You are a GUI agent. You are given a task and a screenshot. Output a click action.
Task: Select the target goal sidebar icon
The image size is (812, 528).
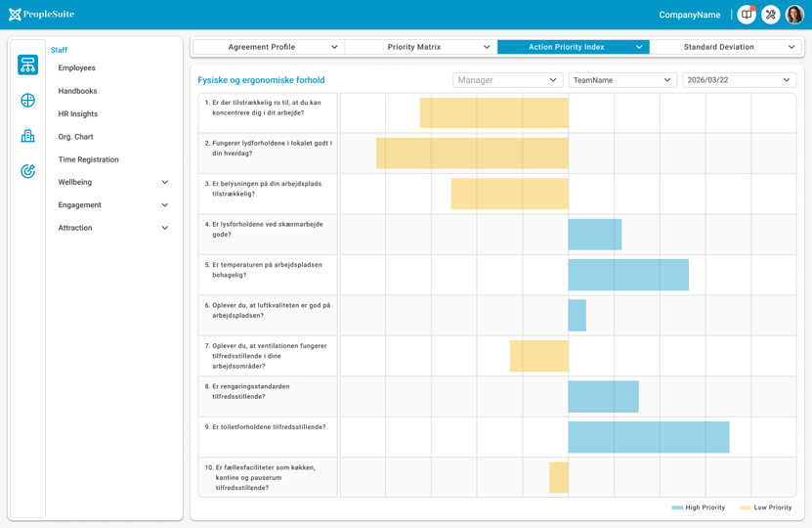(28, 171)
